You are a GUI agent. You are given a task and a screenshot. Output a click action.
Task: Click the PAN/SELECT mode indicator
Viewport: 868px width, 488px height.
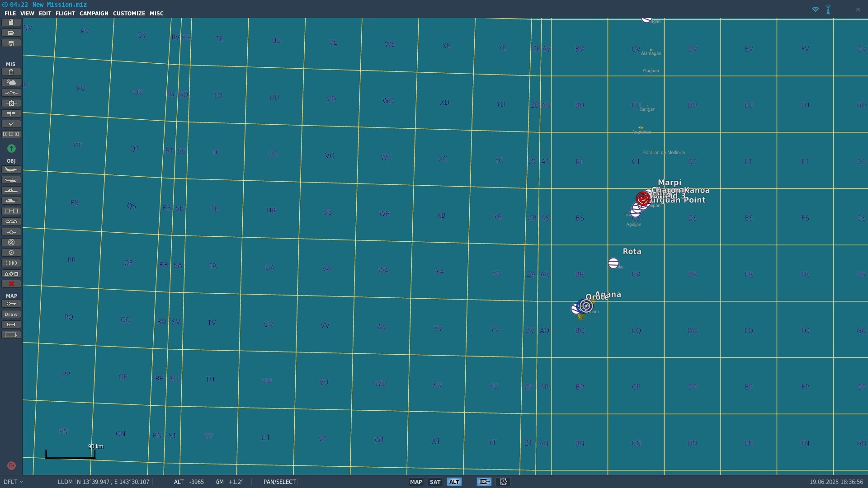(x=279, y=482)
